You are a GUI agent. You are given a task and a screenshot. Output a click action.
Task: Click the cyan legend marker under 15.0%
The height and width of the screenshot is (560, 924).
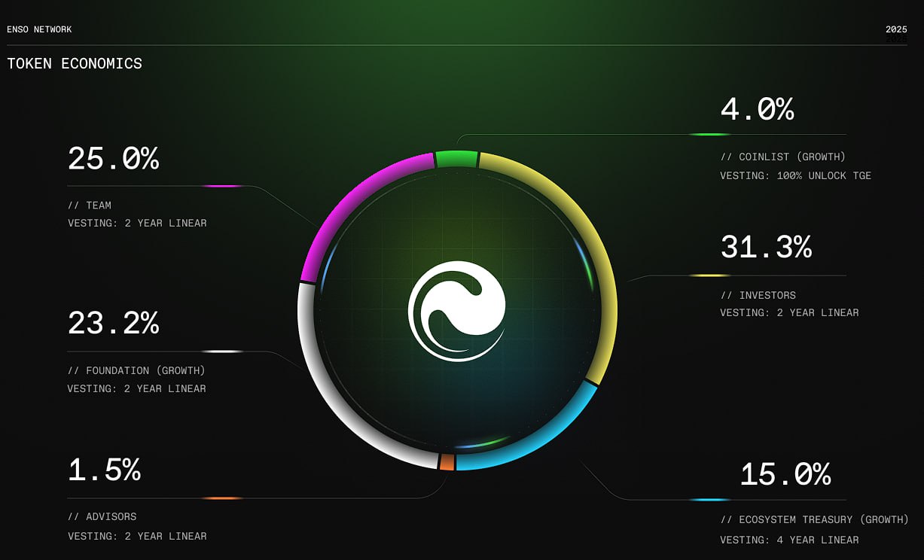click(x=710, y=500)
